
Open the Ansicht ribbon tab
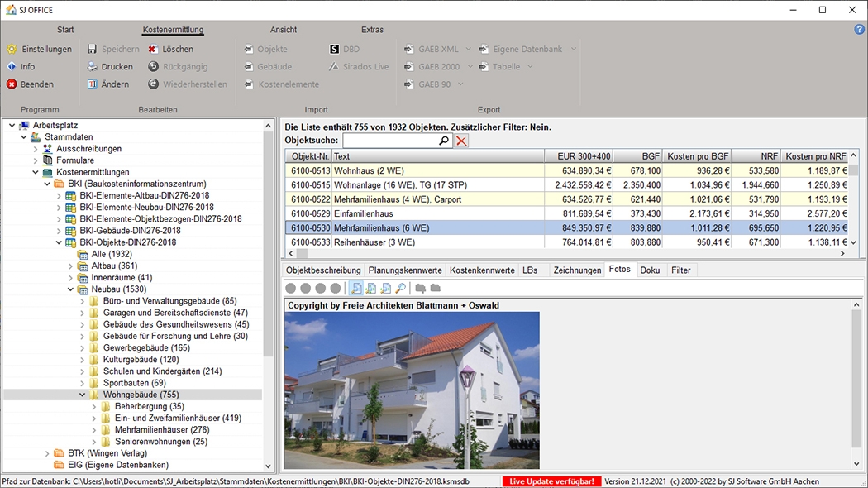point(284,30)
